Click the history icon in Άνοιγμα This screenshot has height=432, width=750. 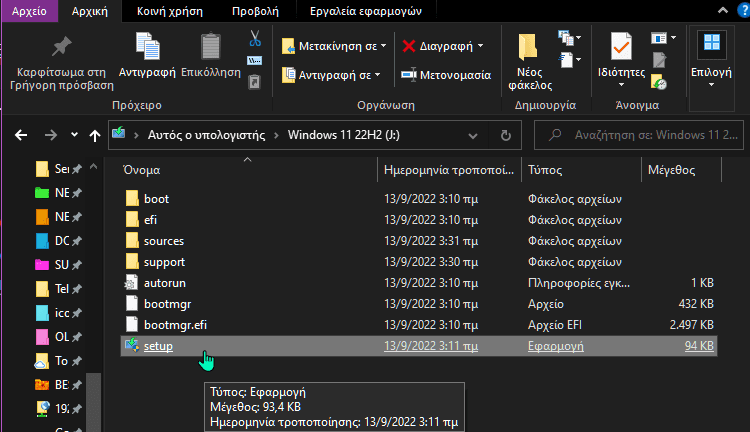point(659,82)
